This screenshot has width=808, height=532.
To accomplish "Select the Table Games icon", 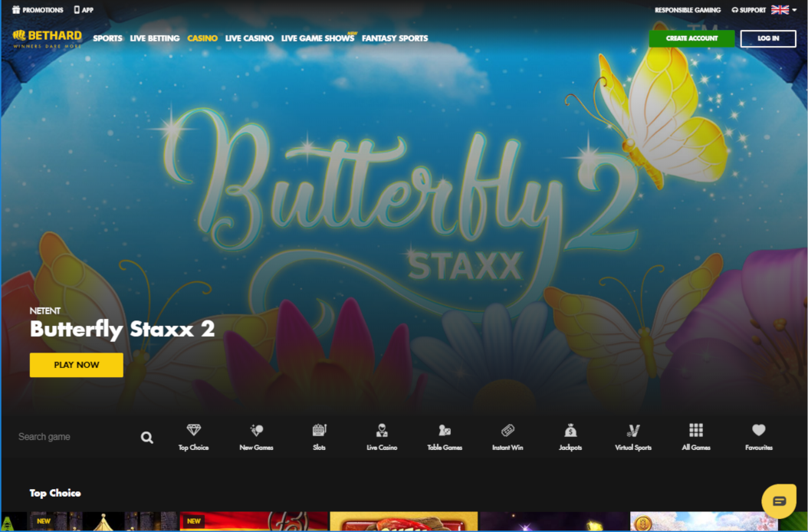I will (x=445, y=437).
